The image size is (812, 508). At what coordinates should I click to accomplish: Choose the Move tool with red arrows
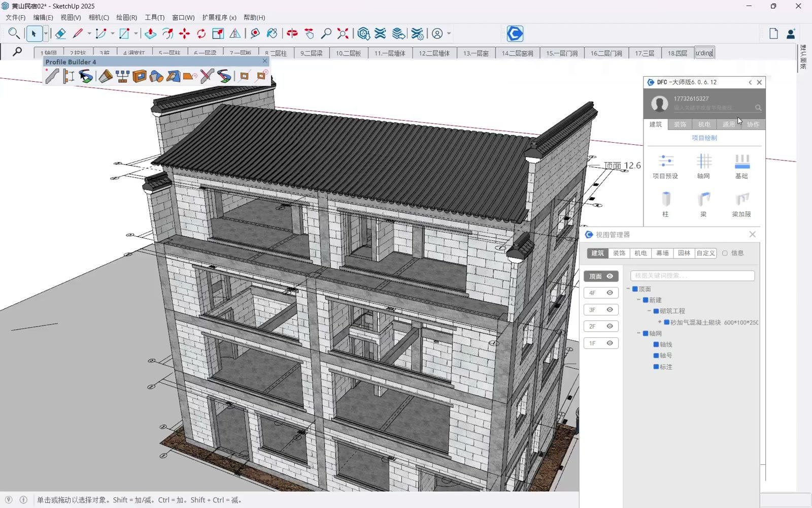tap(184, 34)
